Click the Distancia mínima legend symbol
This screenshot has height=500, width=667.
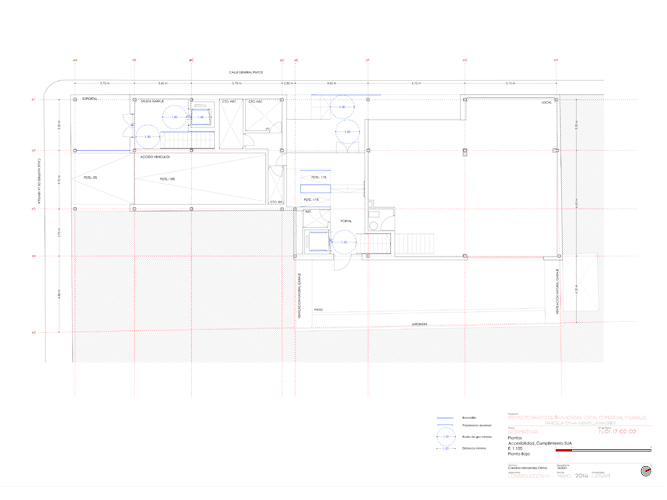click(x=444, y=448)
